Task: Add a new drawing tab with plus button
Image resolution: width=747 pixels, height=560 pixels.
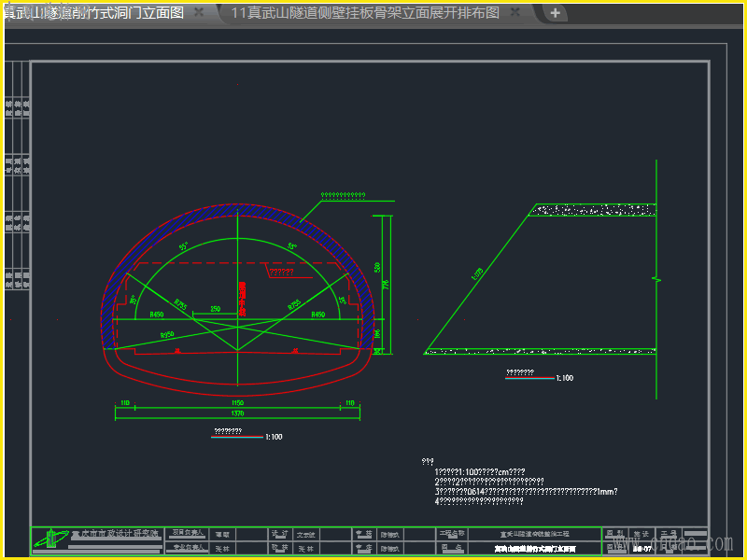Action: 555,13
